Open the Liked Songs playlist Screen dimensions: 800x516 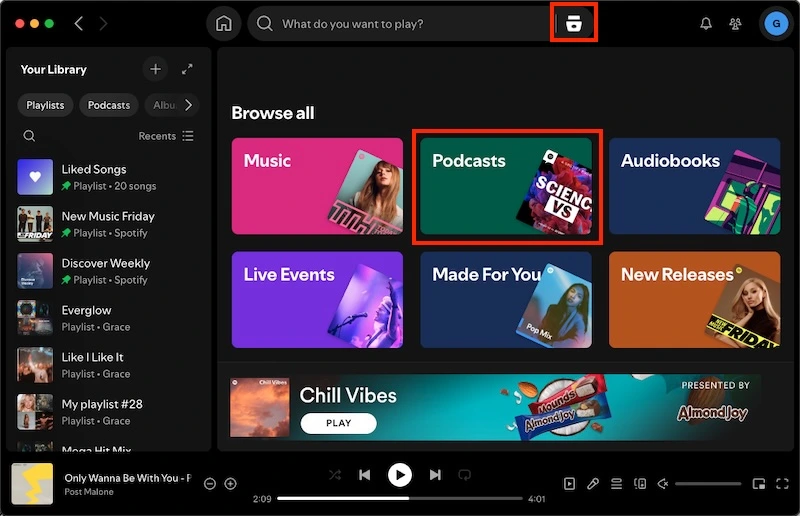pyautogui.click(x=107, y=177)
